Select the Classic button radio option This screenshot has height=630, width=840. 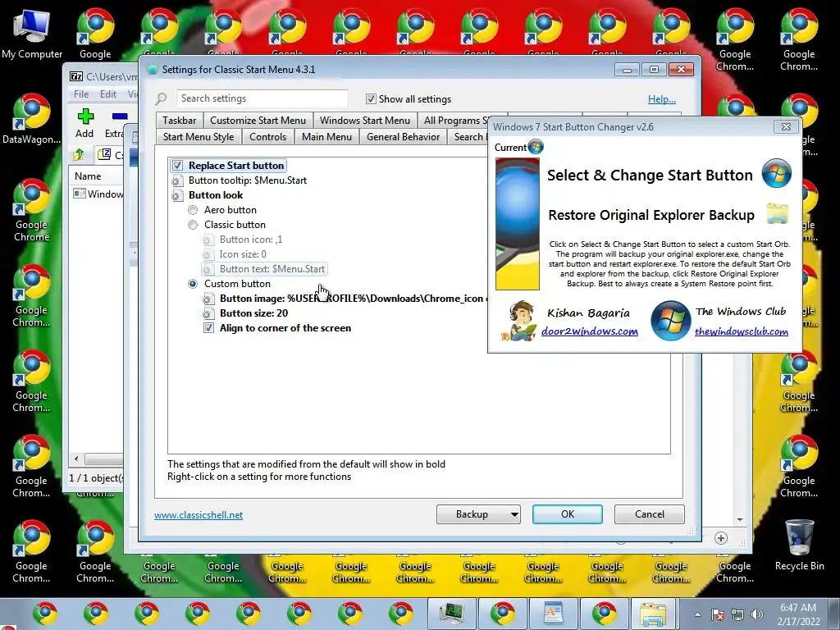point(193,225)
